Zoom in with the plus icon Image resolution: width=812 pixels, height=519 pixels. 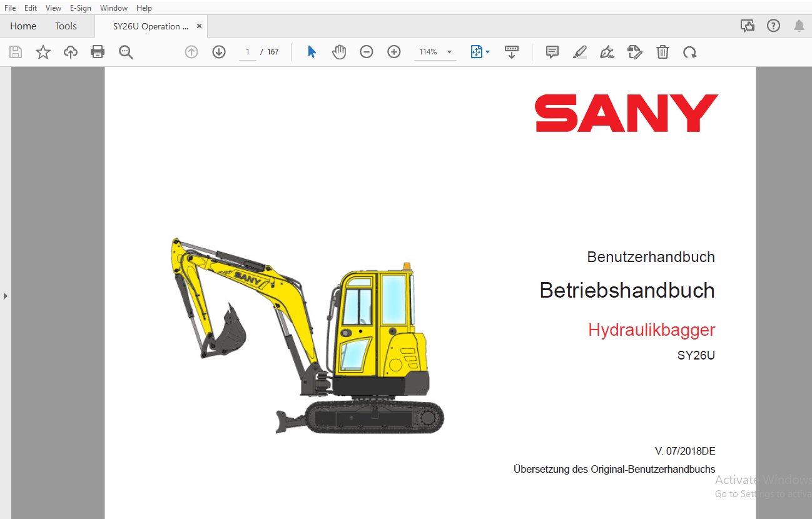(394, 52)
